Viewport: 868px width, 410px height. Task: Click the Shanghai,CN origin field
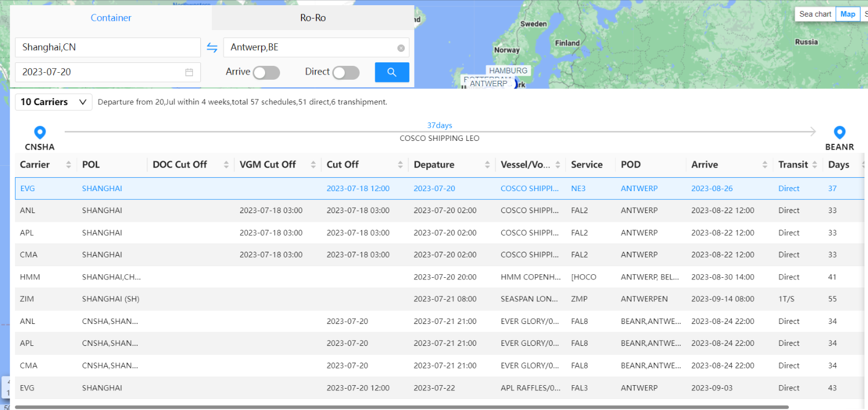coord(108,47)
